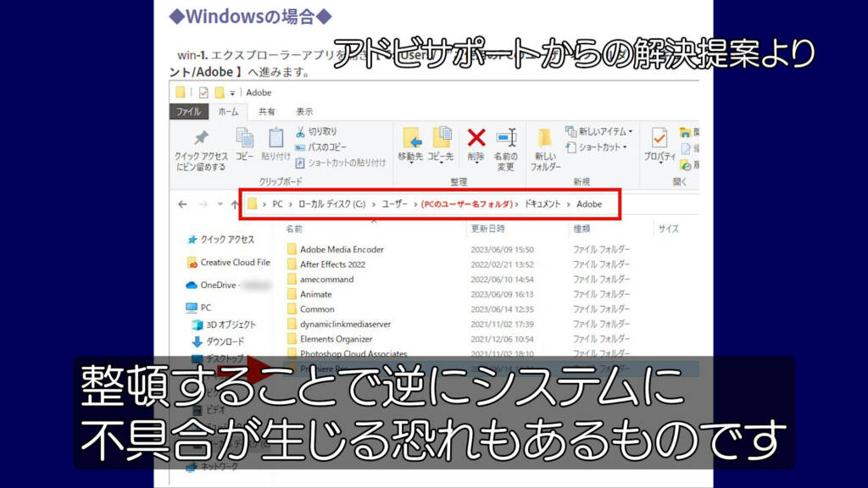Viewport: 868px width, 488px height.
Task: Select Adobe Media Encoder folder
Action: point(336,250)
